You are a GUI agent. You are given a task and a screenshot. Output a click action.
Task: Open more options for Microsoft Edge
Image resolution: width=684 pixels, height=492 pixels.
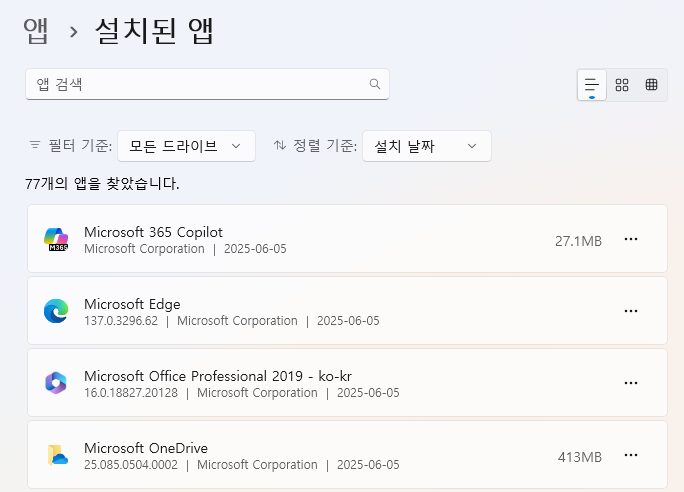point(631,311)
